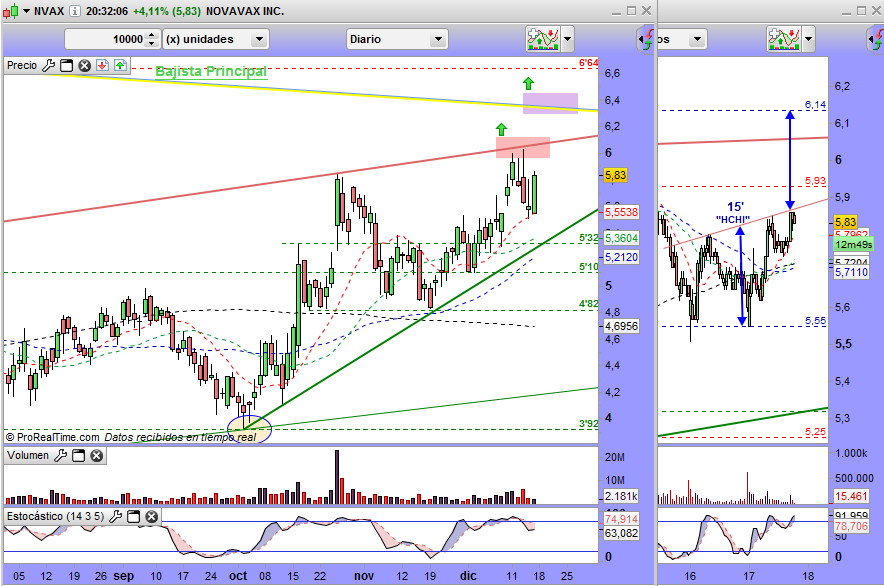Expand the arrow beside the right chart indicators icon
Image resolution: width=884 pixels, height=586 pixels.
pos(808,39)
